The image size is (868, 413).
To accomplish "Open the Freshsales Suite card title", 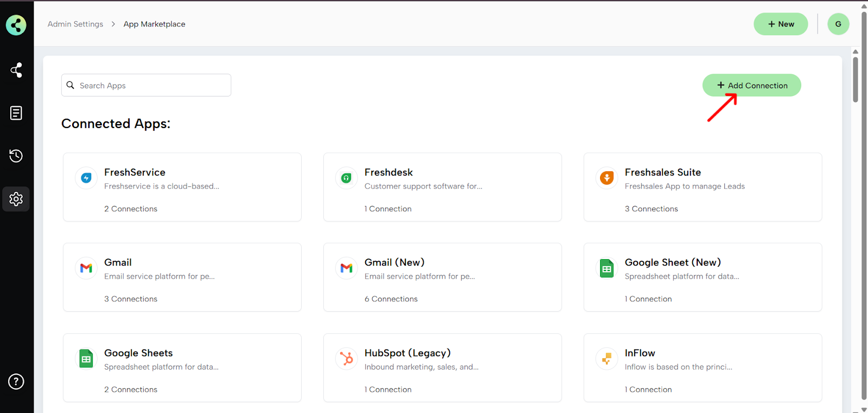I will point(663,172).
